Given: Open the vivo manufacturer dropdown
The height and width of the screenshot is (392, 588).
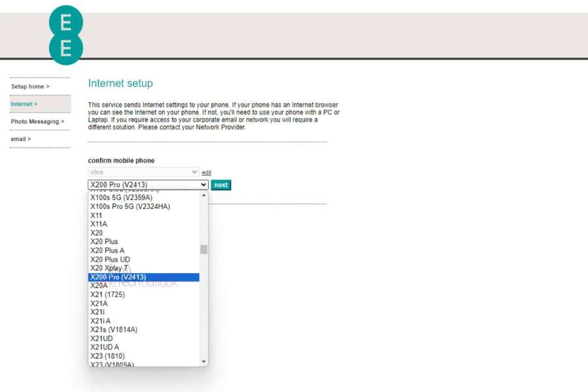Looking at the screenshot, I should 143,172.
